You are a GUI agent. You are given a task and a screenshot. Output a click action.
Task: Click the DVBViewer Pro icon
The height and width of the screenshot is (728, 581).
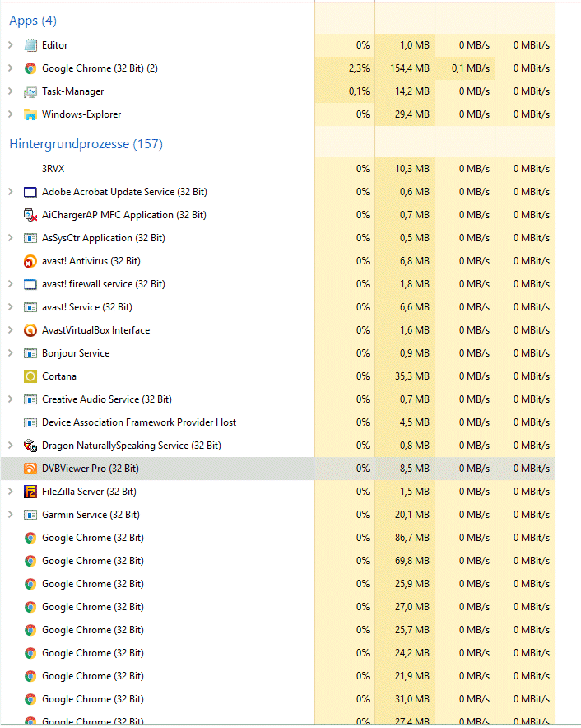[x=30, y=469]
